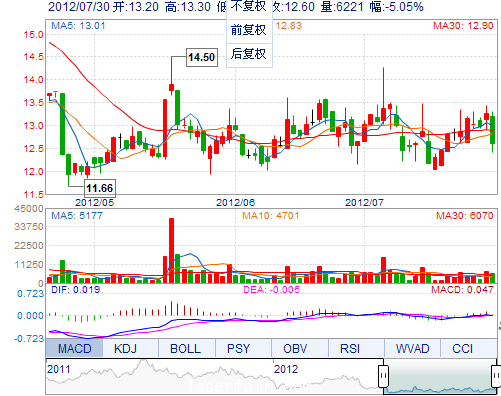Click the 2011 area in overview timeline
This screenshot has height=396, width=501.
[59, 369]
